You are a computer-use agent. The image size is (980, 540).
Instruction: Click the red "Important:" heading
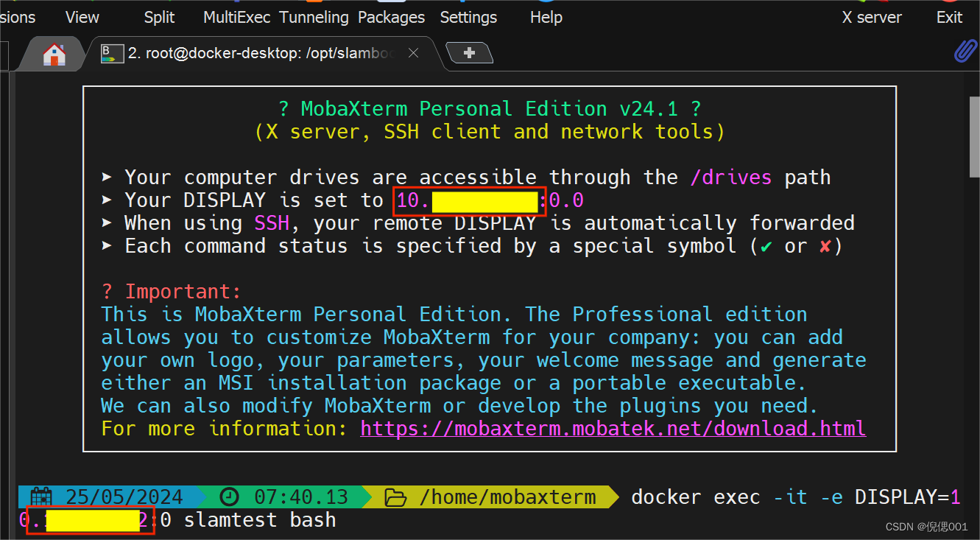point(183,292)
